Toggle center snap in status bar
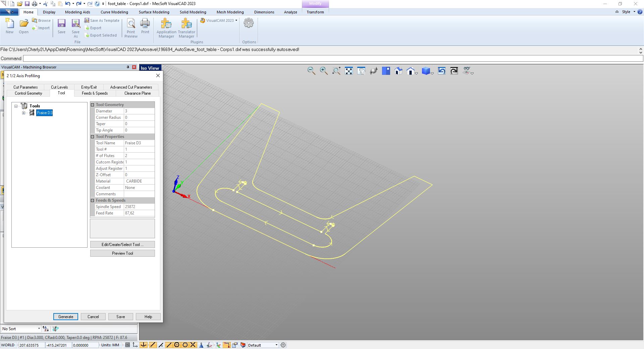644x349 pixels. pyautogui.click(x=177, y=345)
